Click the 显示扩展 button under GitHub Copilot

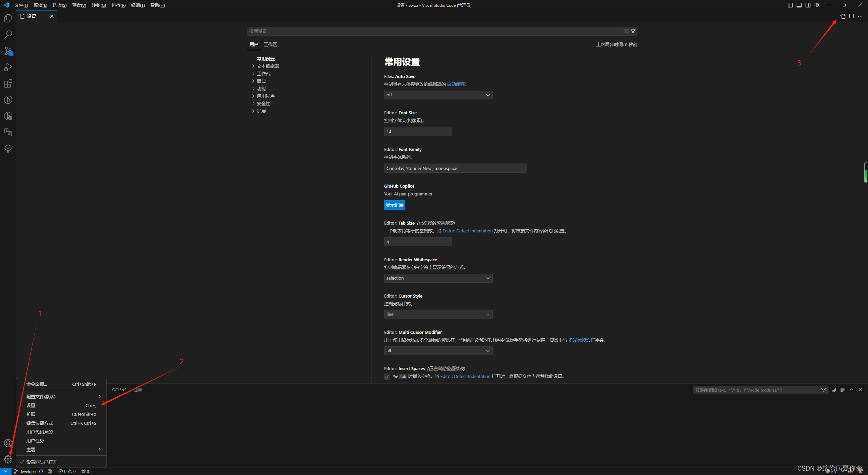pos(394,205)
